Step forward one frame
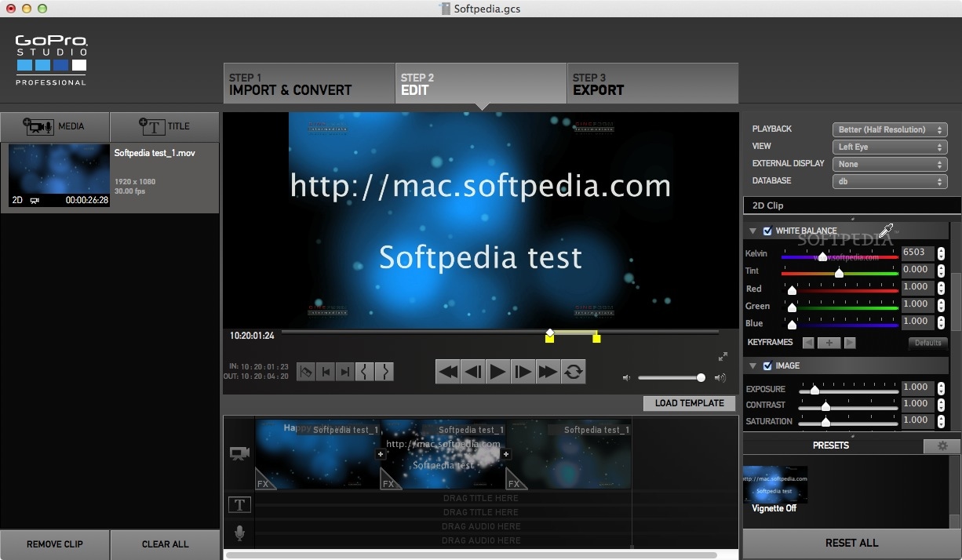Viewport: 962px width, 560px height. [x=523, y=372]
